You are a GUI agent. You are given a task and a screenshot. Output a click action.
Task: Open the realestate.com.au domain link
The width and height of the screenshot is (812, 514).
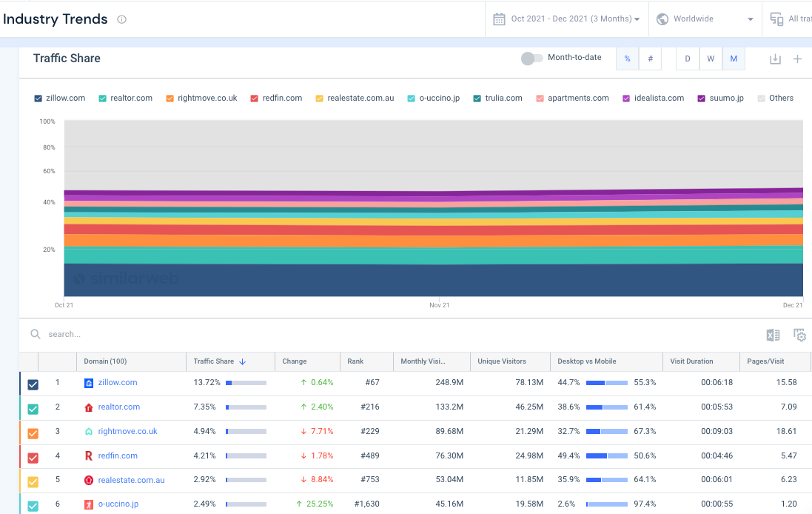(132, 480)
